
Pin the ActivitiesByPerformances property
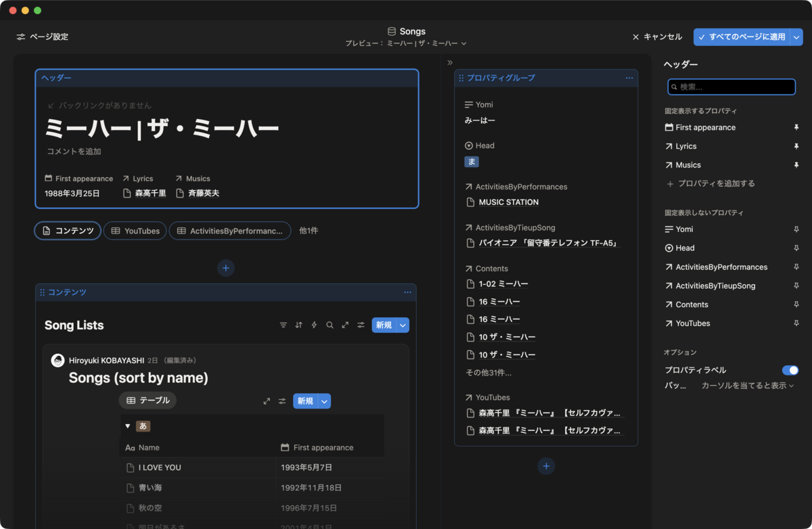tap(796, 267)
